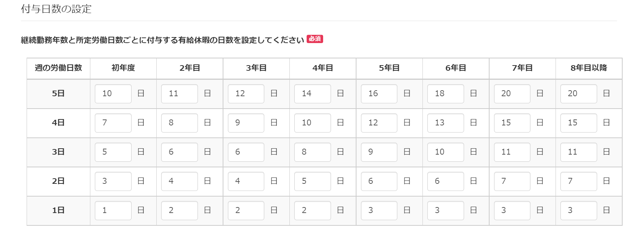Click 7年目 field in 3日 row
The height and width of the screenshot is (234, 644).
point(512,152)
